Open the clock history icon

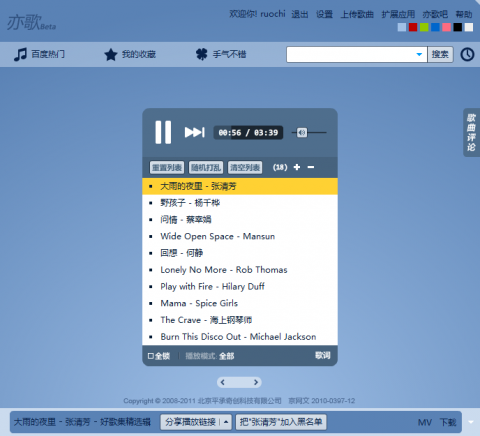[467, 54]
